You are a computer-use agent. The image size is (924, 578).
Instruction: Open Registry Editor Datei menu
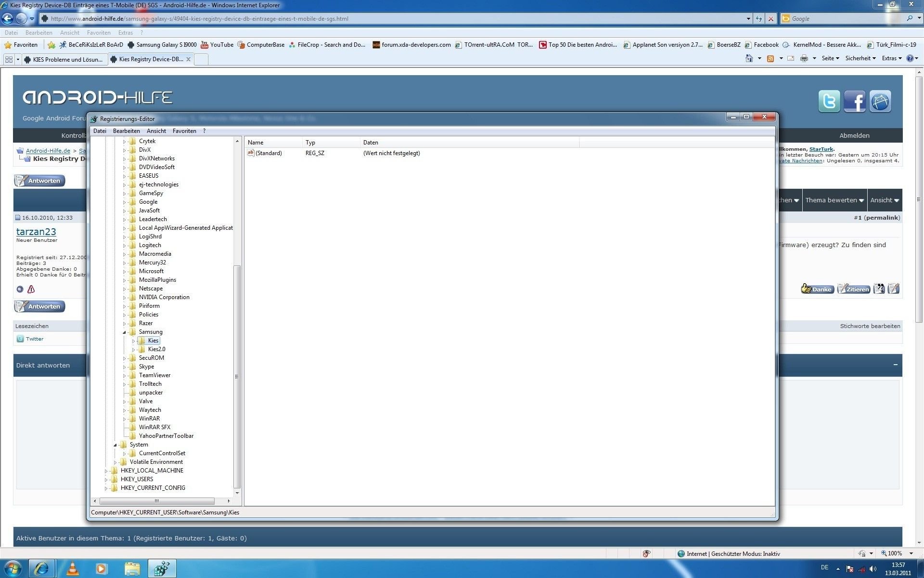[x=100, y=131]
